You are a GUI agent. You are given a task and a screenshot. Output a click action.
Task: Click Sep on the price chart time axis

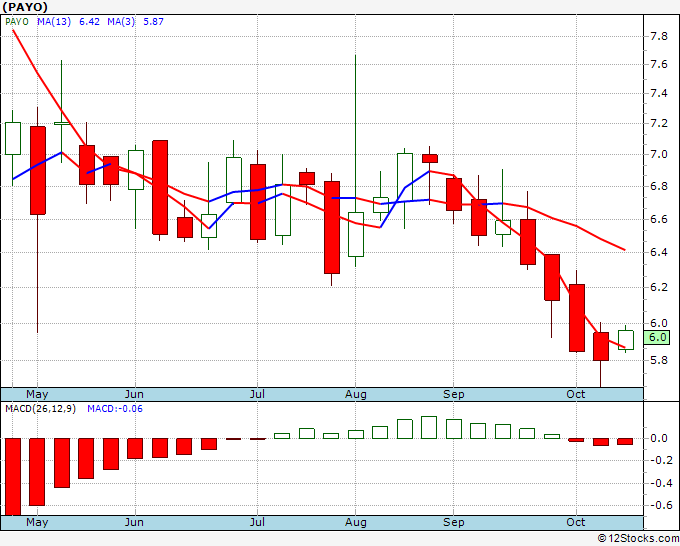tap(454, 394)
